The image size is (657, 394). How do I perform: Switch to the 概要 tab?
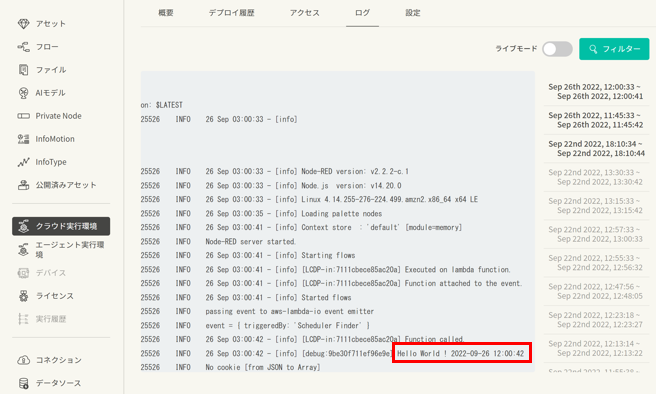coord(166,13)
